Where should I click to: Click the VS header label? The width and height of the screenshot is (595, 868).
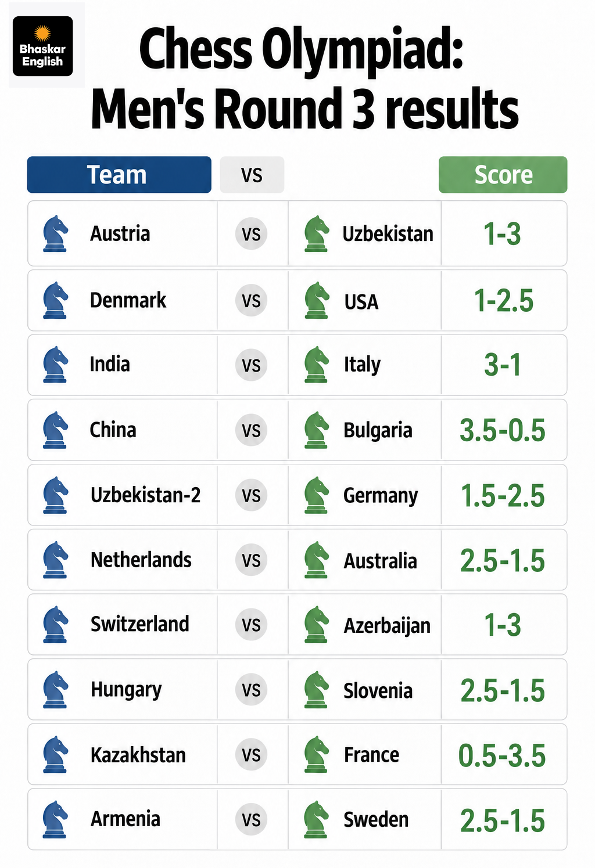pyautogui.click(x=252, y=175)
